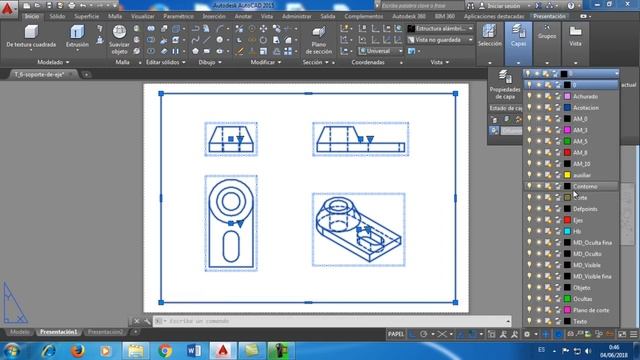The height and width of the screenshot is (360, 640).
Task: Click the magenta color swatch of AM_3
Action: click(567, 130)
